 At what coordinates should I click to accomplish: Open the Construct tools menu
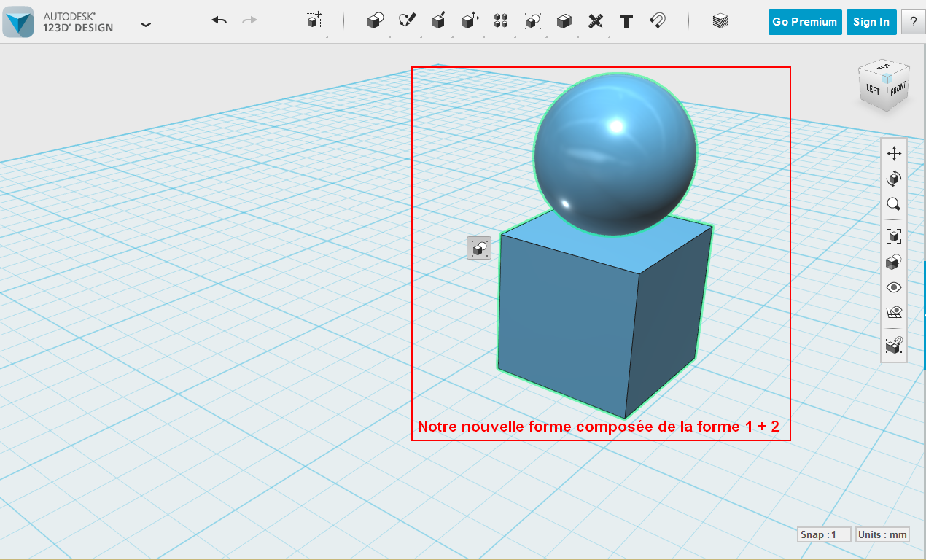[x=438, y=21]
